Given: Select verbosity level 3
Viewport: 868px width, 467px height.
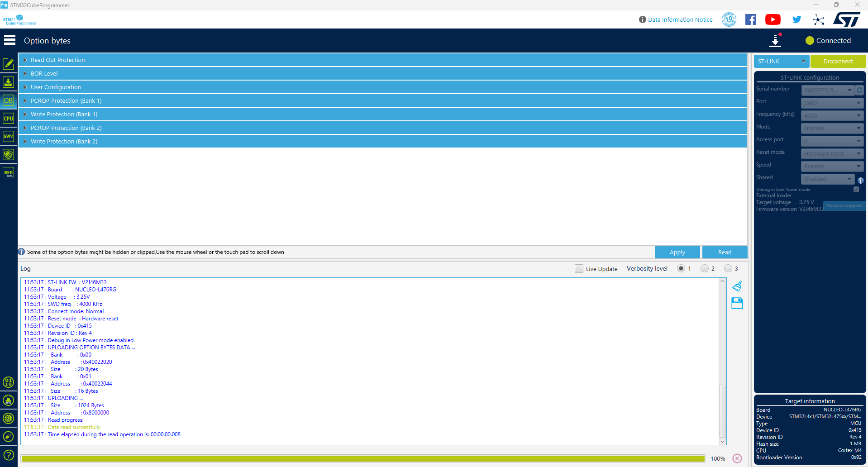Looking at the screenshot, I should click(x=728, y=268).
